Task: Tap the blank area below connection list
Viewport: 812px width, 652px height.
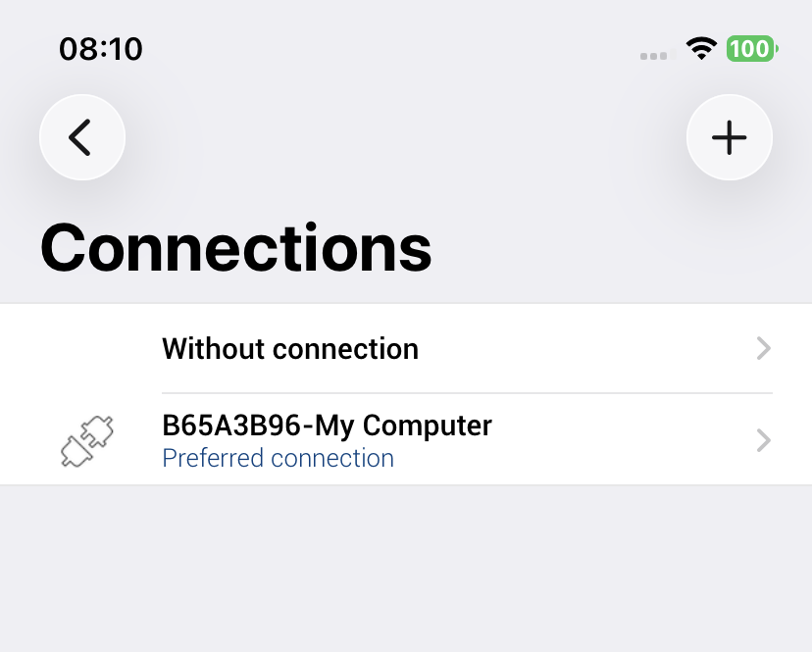Action: click(406, 569)
